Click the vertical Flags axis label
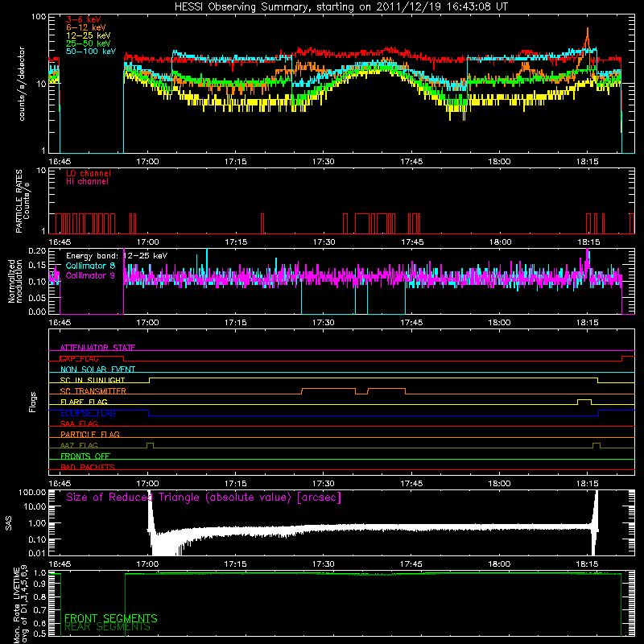Image resolution: width=644 pixels, height=644 pixels. pyautogui.click(x=33, y=402)
